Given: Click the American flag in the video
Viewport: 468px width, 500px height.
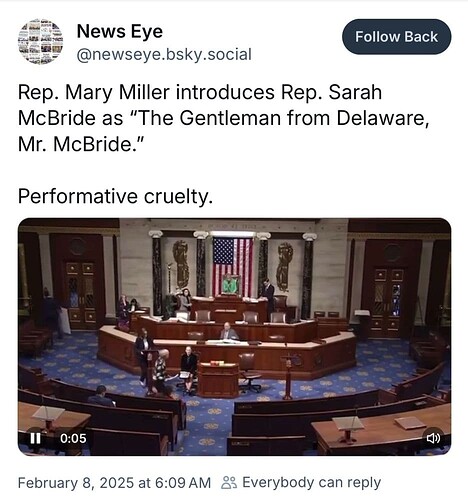Looking at the screenshot, I should (232, 266).
